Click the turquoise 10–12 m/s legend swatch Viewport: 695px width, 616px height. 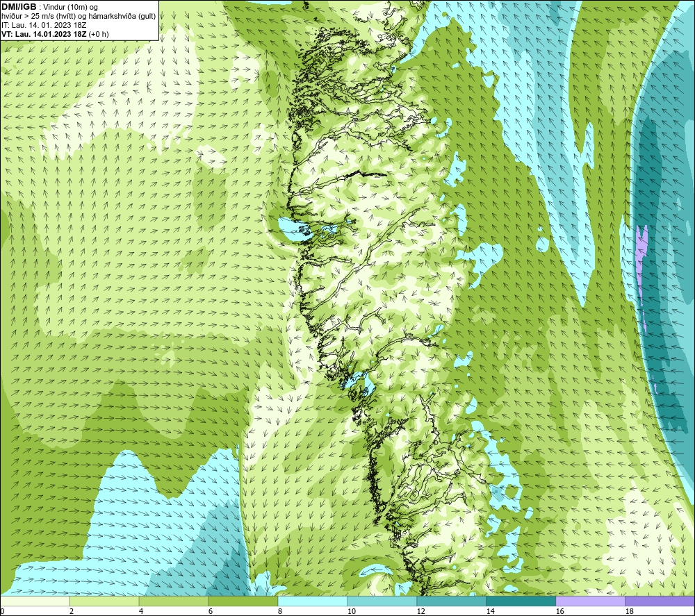click(x=382, y=601)
